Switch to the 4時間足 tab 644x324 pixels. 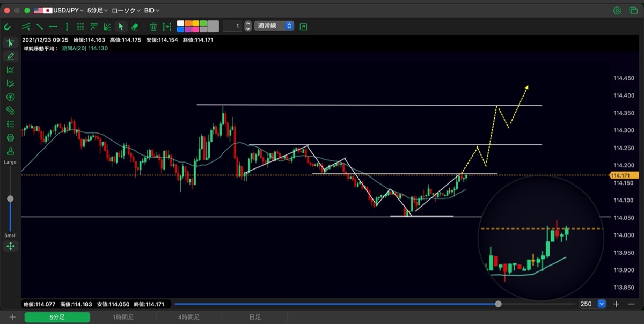coord(189,317)
